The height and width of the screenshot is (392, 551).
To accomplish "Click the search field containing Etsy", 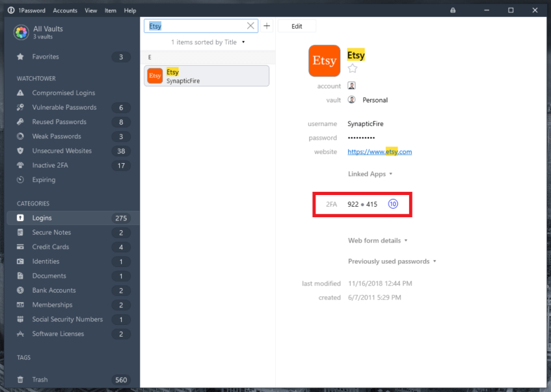I will tap(195, 26).
